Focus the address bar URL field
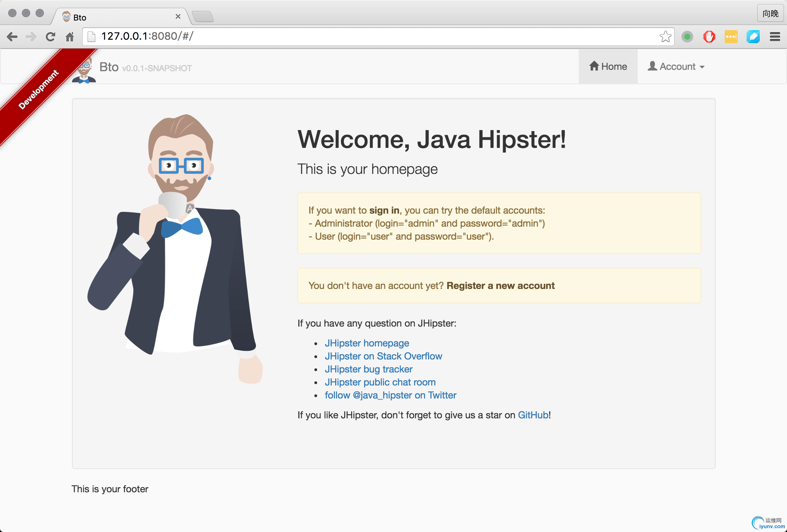 pyautogui.click(x=378, y=36)
